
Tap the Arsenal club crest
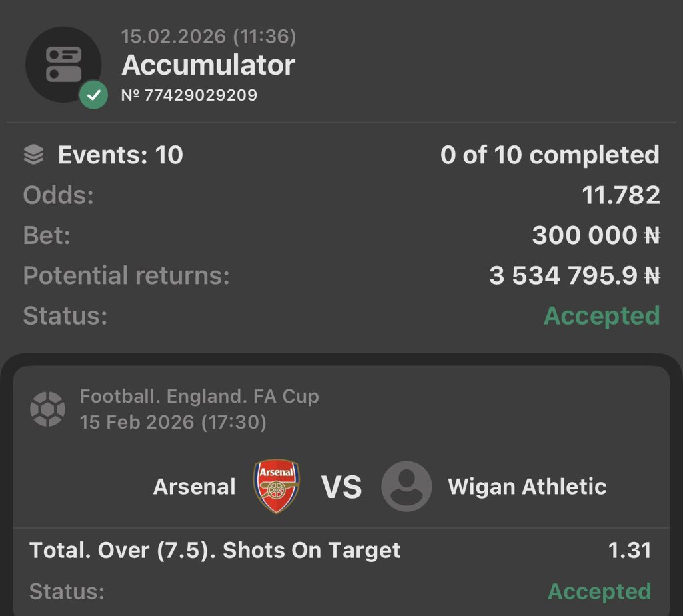[x=277, y=486]
